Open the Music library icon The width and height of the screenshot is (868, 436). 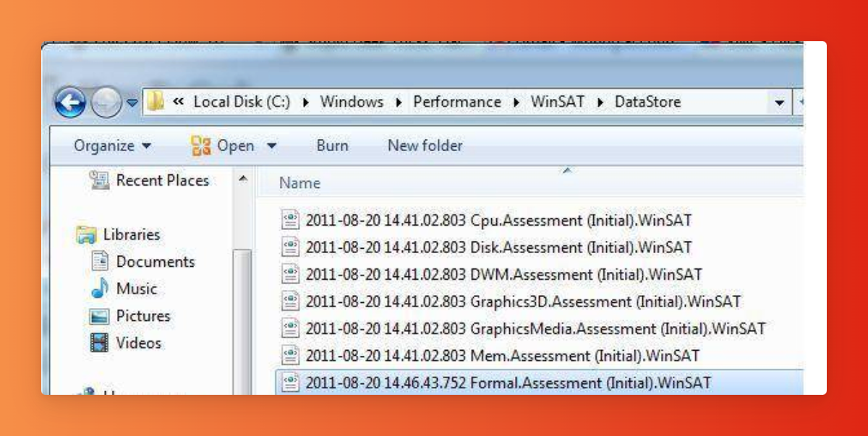(x=100, y=289)
